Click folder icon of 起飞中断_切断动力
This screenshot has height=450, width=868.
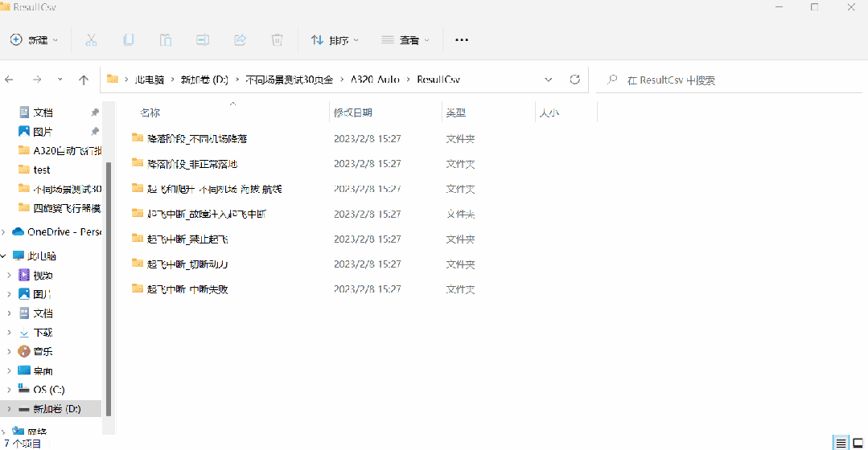pos(138,263)
